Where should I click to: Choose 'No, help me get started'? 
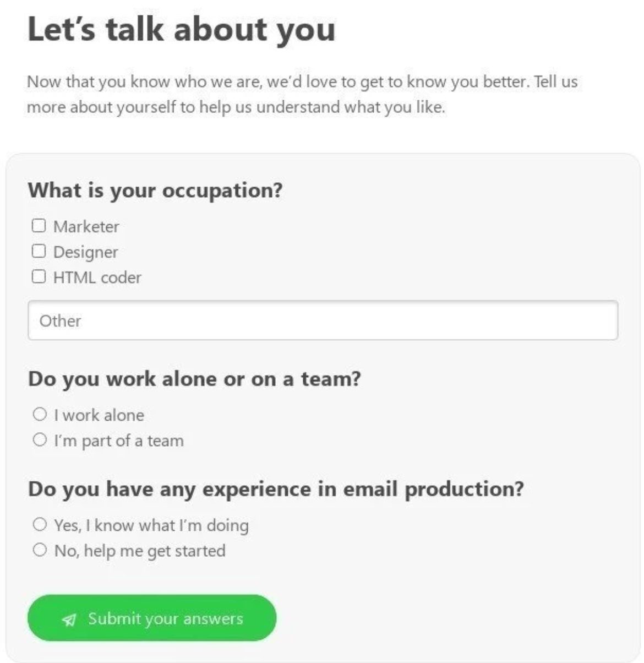tap(39, 549)
